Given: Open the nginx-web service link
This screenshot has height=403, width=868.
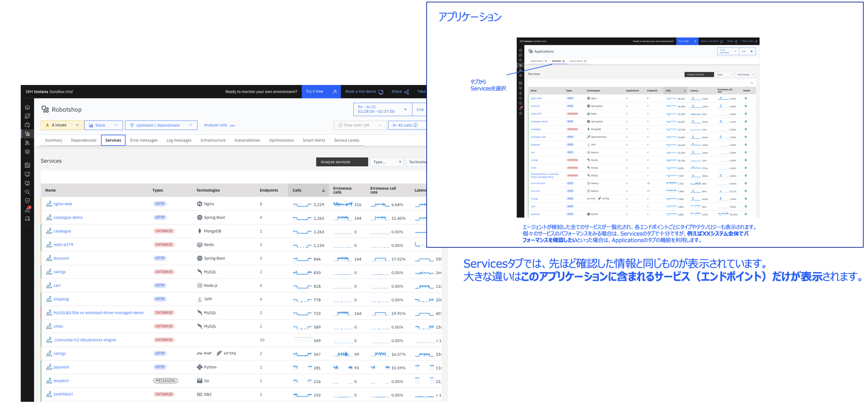Looking at the screenshot, I should [x=63, y=204].
